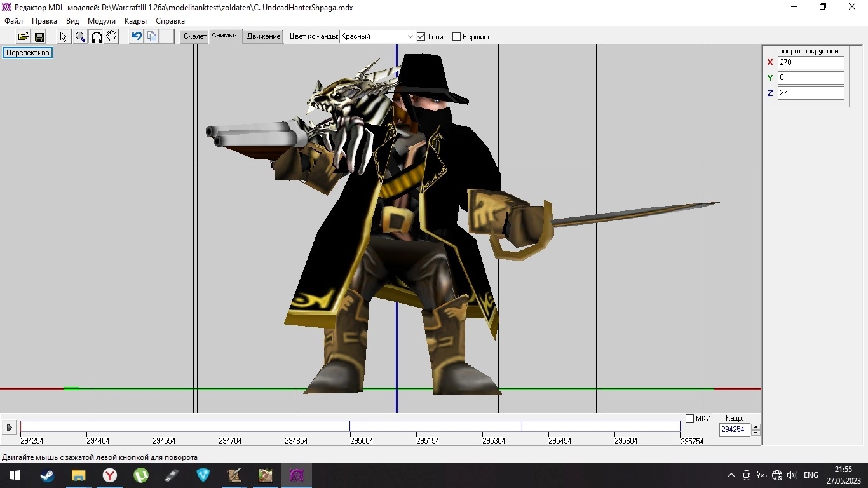This screenshot has height=488, width=868.
Task: Open the clock and calendar flyout
Action: (x=843, y=475)
